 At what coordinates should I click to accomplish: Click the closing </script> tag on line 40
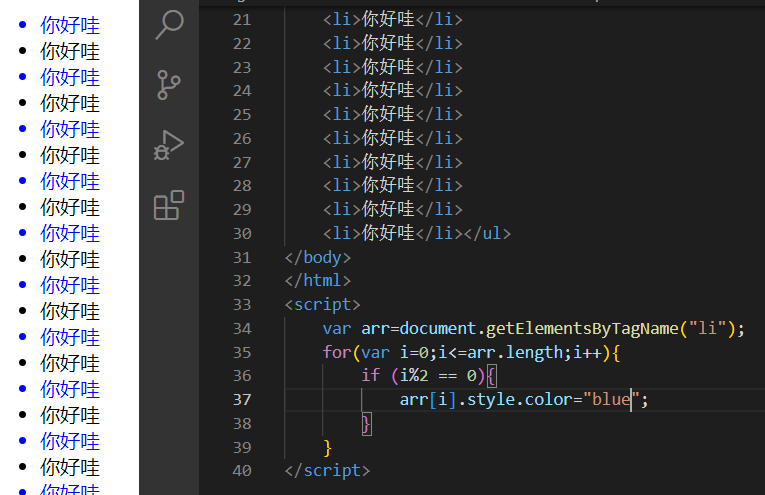(x=327, y=471)
